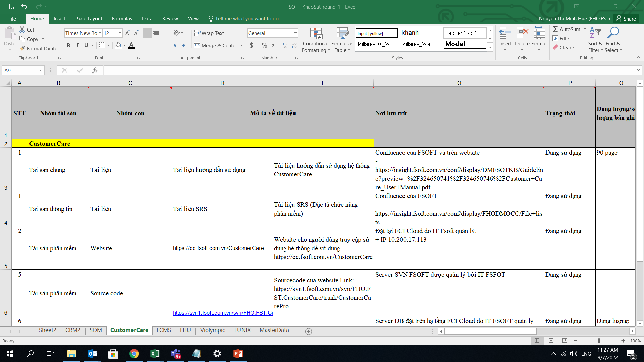Open the General number format dropdown
Viewport: 644px width, 362px height.
tap(295, 33)
